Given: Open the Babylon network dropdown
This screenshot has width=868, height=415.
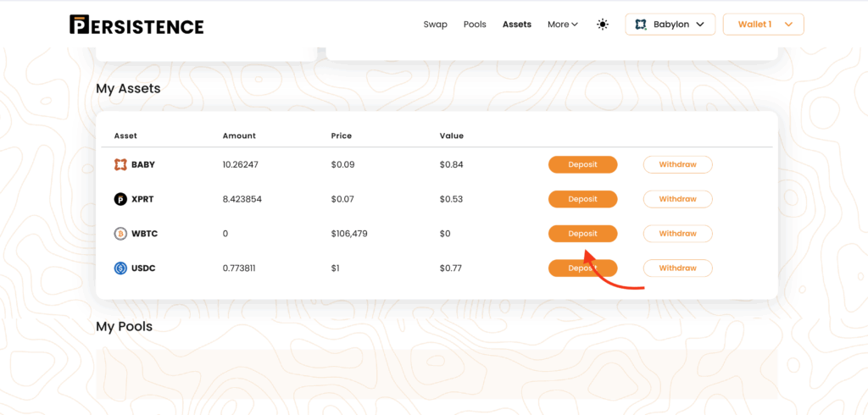Looking at the screenshot, I should point(670,25).
